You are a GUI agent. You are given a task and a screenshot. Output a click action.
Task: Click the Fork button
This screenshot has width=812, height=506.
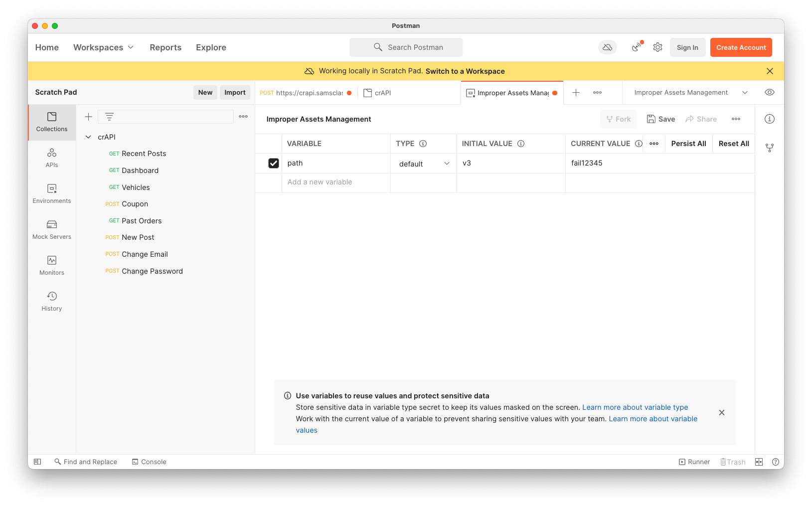(x=619, y=119)
